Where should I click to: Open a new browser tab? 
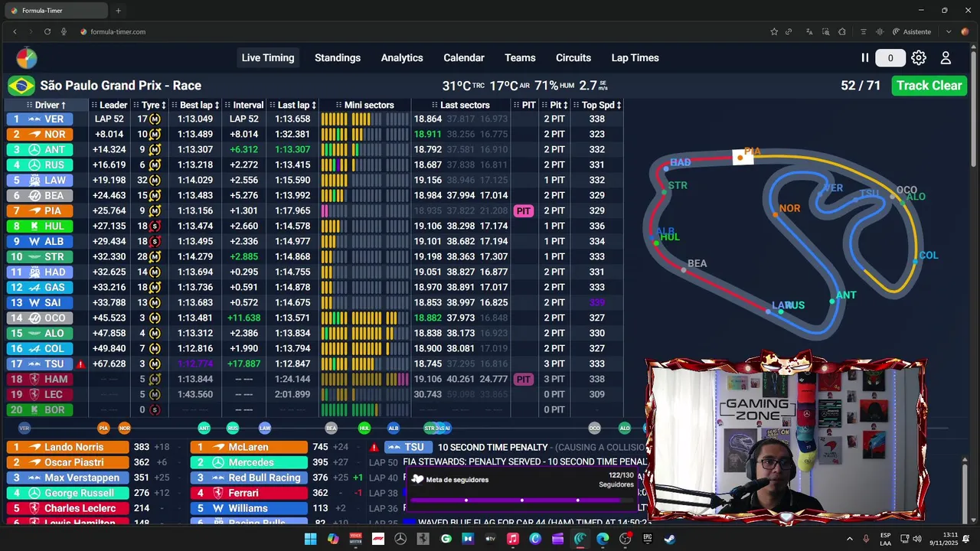pyautogui.click(x=118, y=11)
